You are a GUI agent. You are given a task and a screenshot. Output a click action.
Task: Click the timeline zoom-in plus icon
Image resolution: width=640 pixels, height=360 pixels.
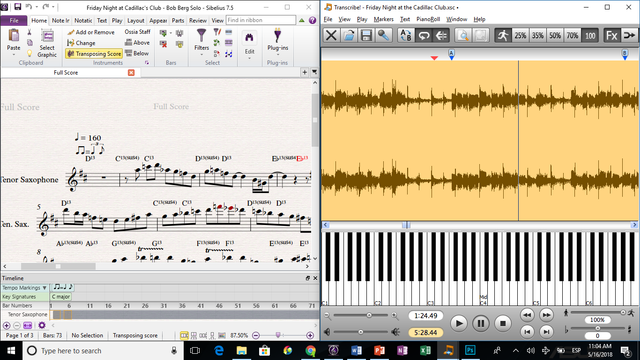(7, 325)
